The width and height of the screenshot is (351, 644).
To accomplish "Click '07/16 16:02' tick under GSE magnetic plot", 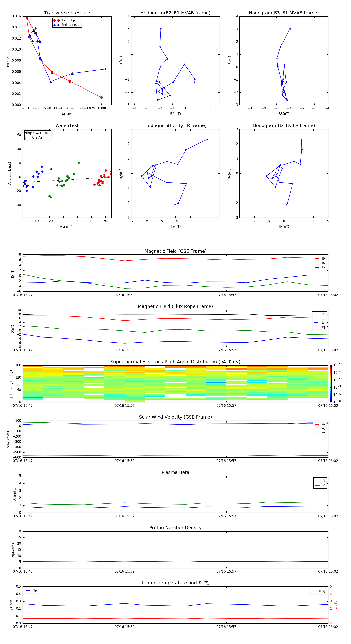I will [x=328, y=295].
